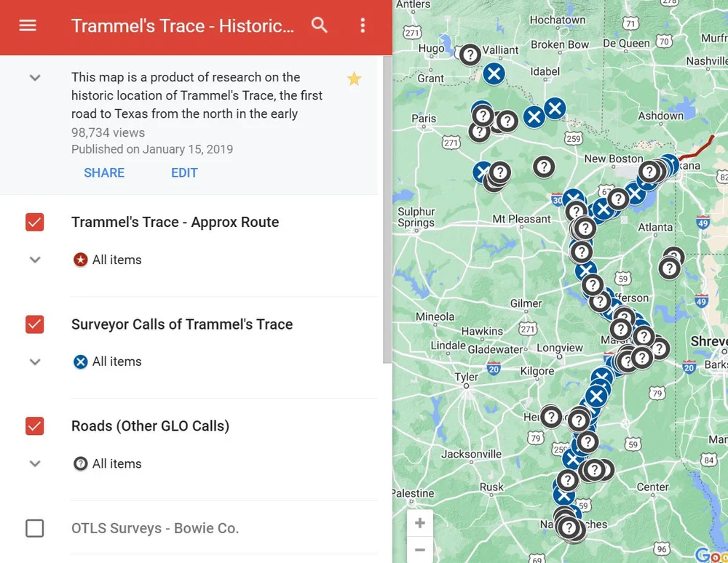The height and width of the screenshot is (563, 728).
Task: Disable the Surveyor Calls of Trammel's Trace layer
Action: pyautogui.click(x=34, y=324)
